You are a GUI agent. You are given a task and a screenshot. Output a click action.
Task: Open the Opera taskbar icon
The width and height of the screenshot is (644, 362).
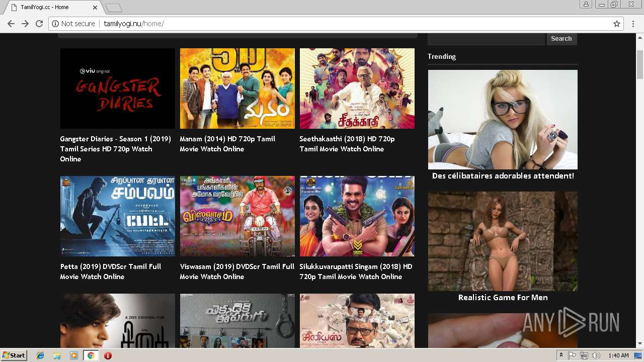tap(108, 355)
